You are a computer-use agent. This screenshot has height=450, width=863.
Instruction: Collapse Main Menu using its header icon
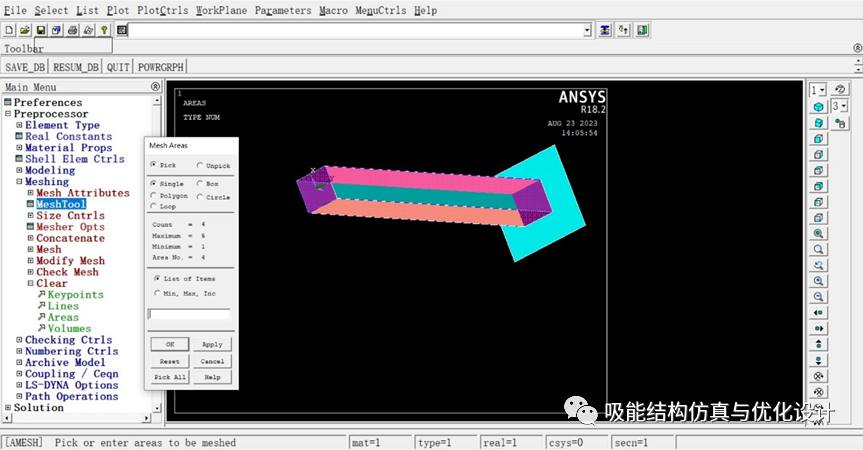click(155, 86)
